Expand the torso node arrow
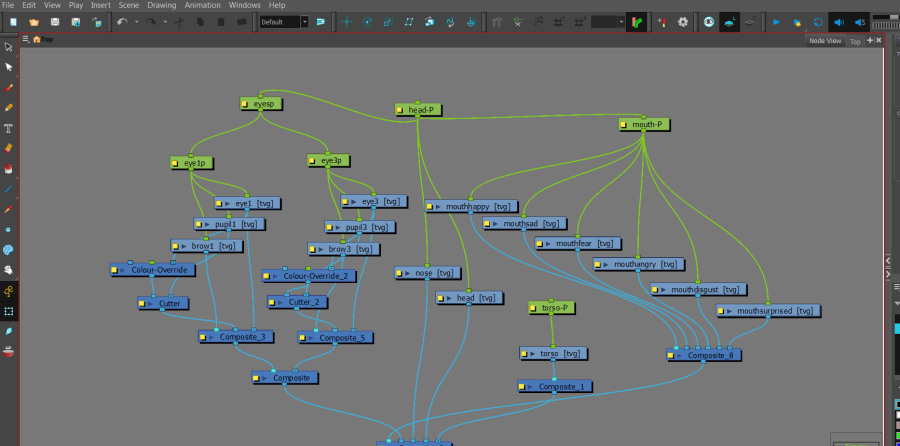Screen dimensions: 900x446 (534, 354)
